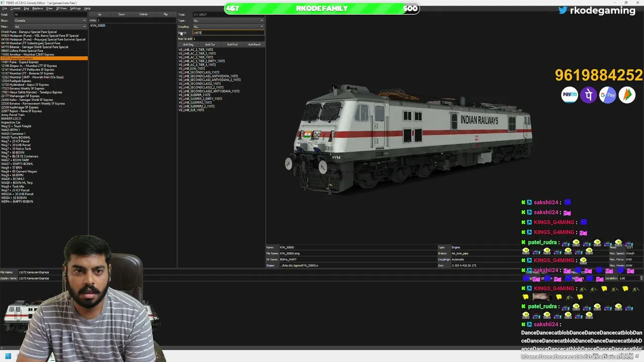Click the Add Rand button

[254, 44]
